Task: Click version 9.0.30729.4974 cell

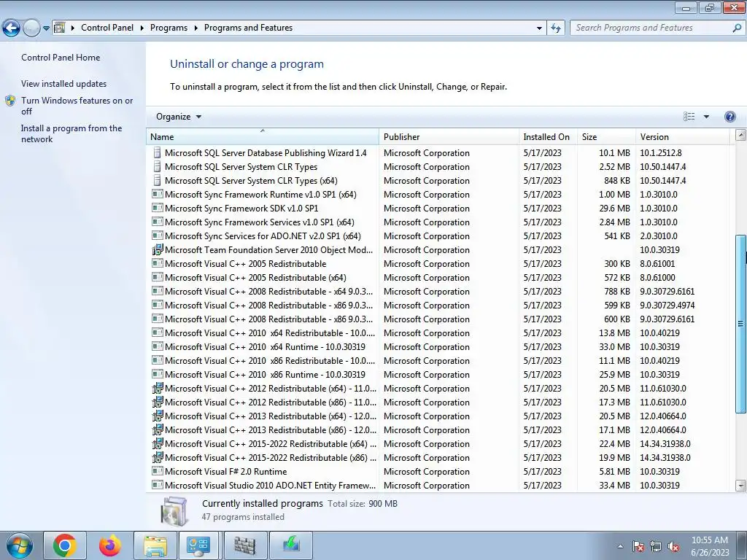Action: click(667, 306)
